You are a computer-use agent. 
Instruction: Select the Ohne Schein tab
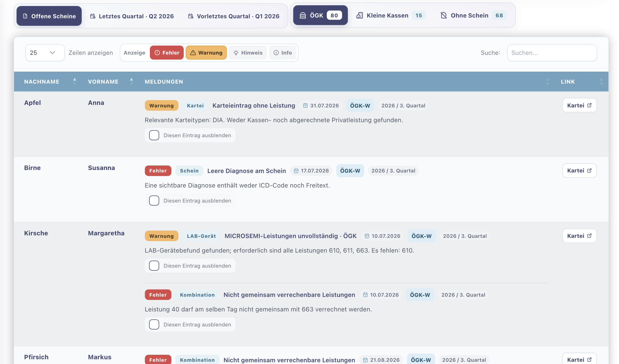[474, 15]
